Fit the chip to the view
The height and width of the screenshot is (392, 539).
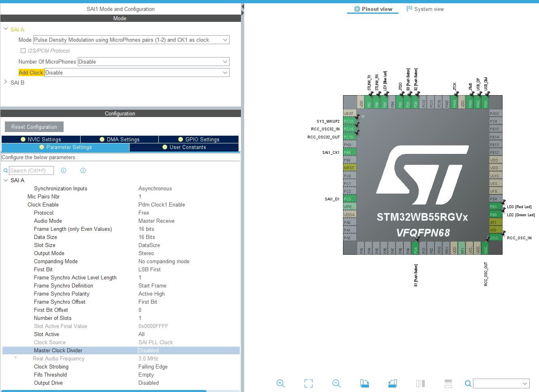coord(309,383)
